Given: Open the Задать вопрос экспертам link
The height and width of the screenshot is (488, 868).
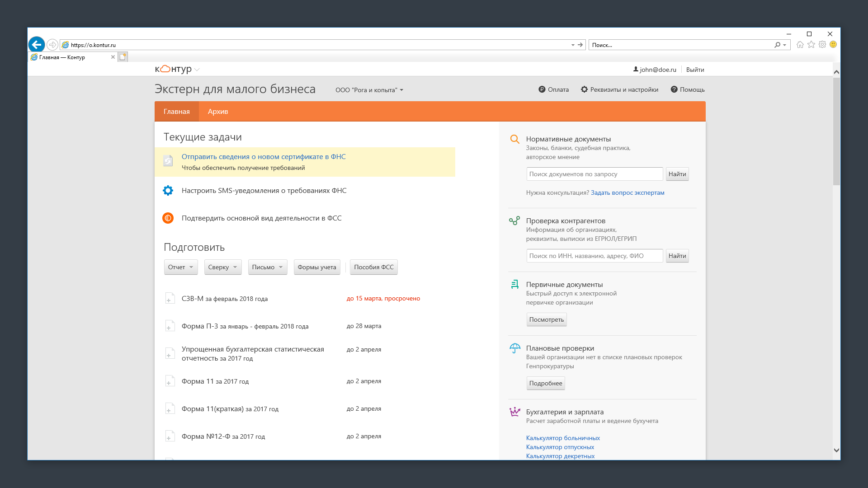Looking at the screenshot, I should pos(627,192).
